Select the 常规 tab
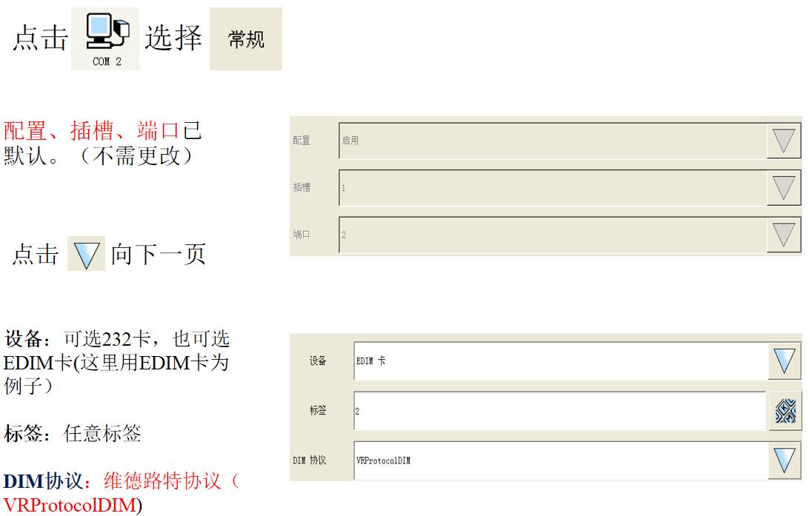The height and width of the screenshot is (516, 812). (x=246, y=39)
